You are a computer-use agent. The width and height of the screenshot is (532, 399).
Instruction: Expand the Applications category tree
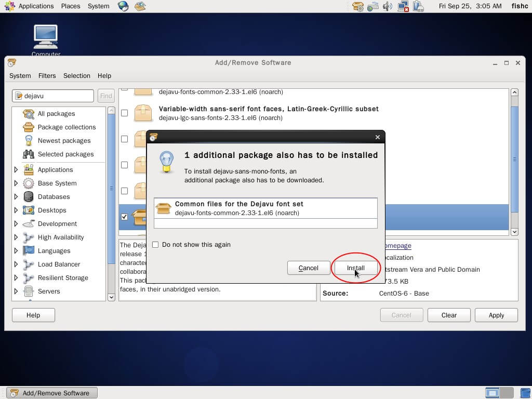click(16, 170)
